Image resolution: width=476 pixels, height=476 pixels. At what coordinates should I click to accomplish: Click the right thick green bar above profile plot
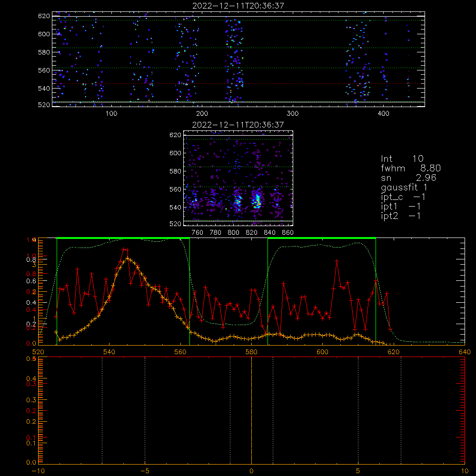click(x=322, y=238)
